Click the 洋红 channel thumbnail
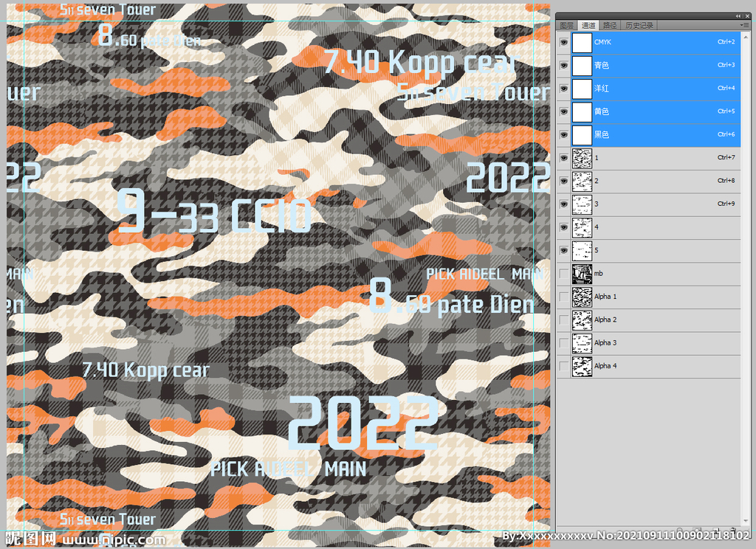756x549 pixels. click(x=583, y=89)
